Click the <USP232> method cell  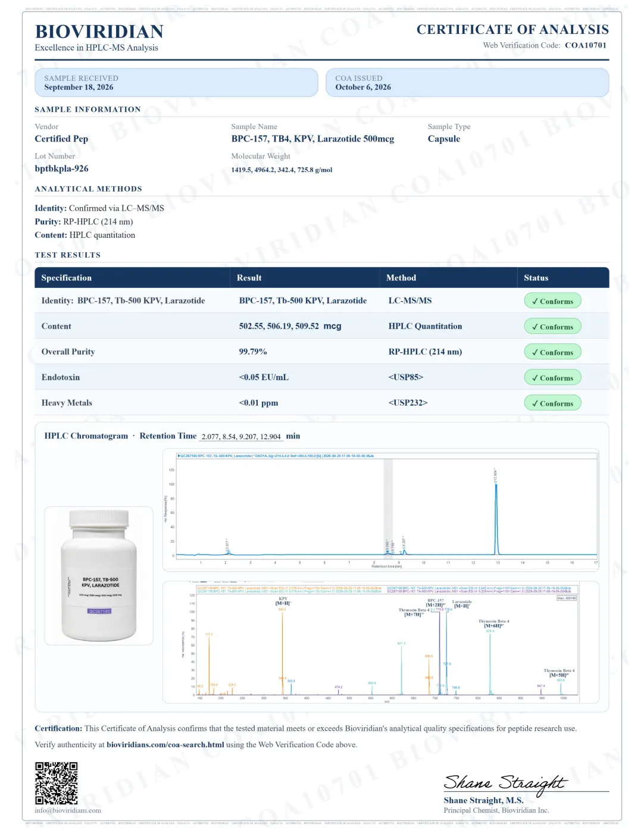408,403
